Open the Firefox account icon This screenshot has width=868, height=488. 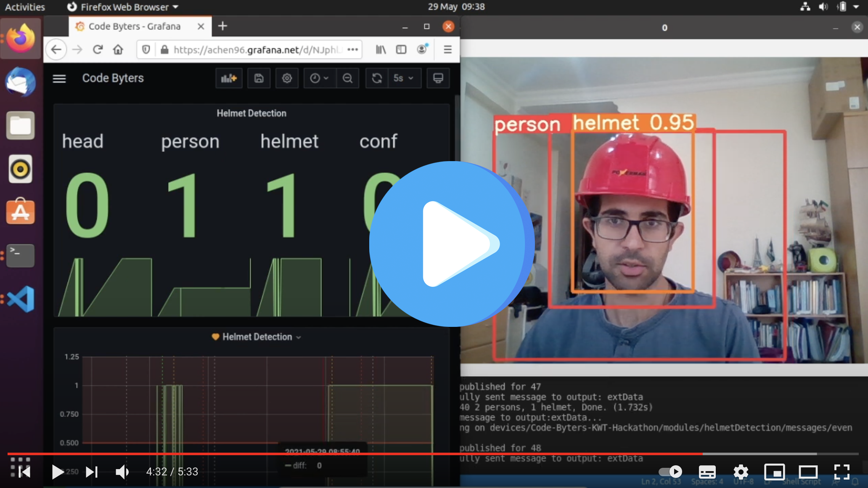(422, 49)
